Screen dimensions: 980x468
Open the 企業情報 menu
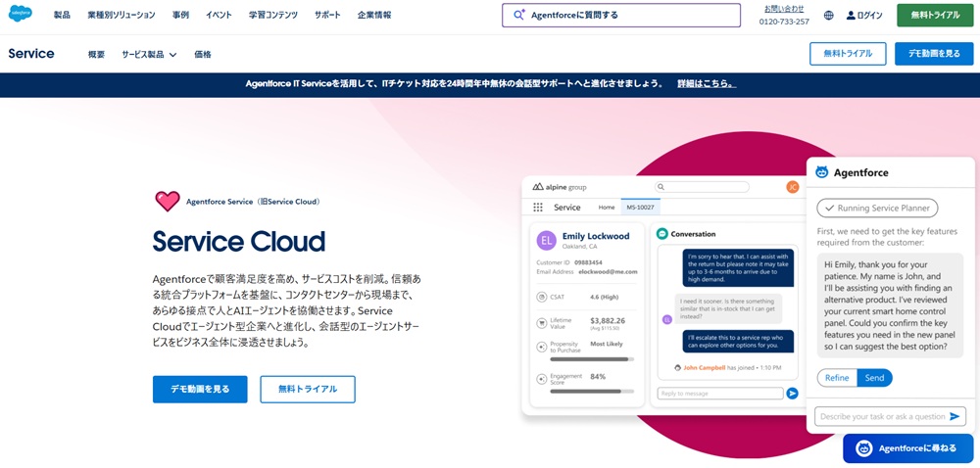click(374, 15)
